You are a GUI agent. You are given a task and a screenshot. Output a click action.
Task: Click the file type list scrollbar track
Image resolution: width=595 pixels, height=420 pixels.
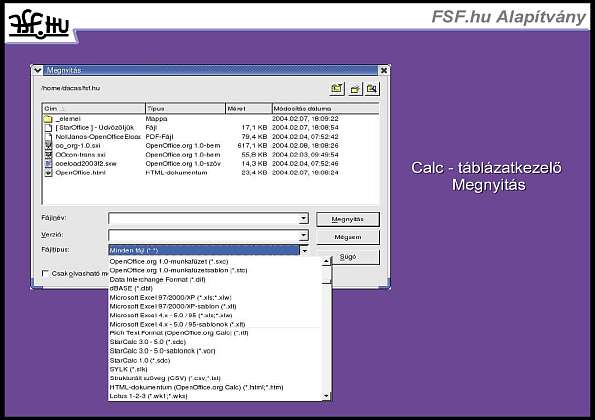coord(326,338)
